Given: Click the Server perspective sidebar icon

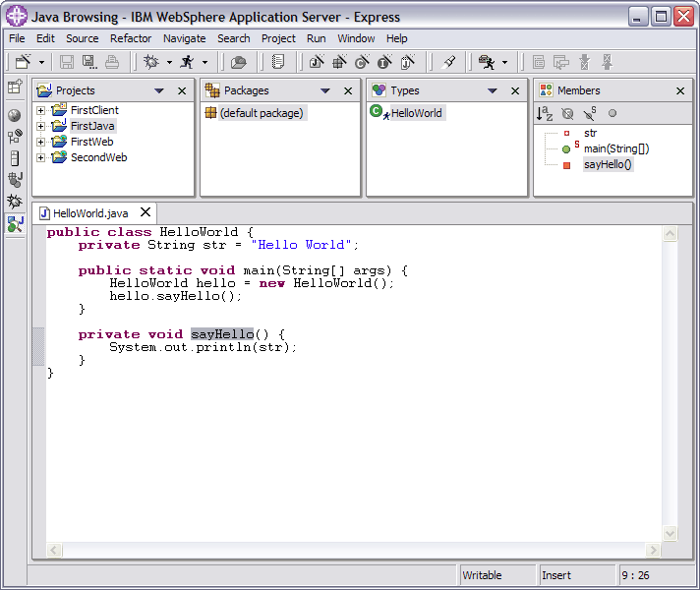Looking at the screenshot, I should click(15, 158).
